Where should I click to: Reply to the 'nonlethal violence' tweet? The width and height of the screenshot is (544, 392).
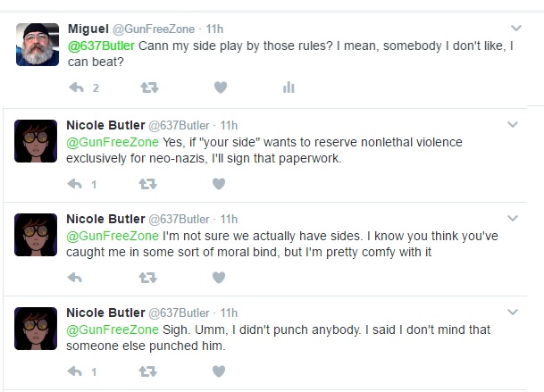tap(75, 184)
